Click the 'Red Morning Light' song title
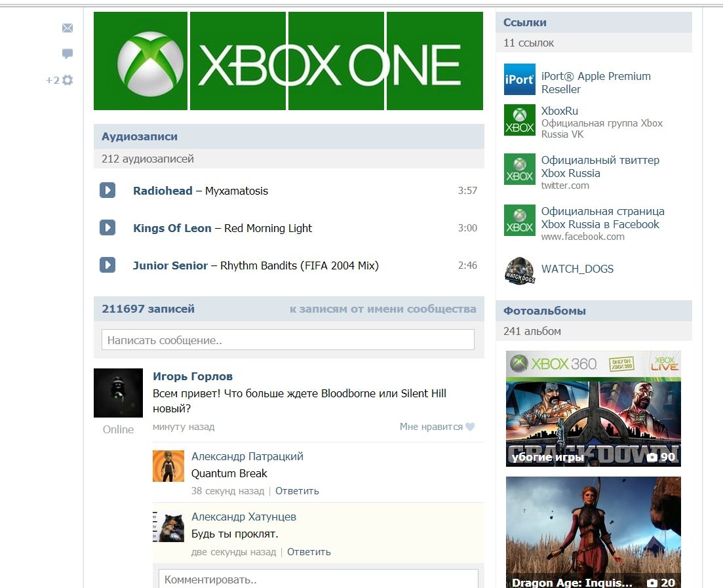This screenshot has width=723, height=588. [268, 228]
